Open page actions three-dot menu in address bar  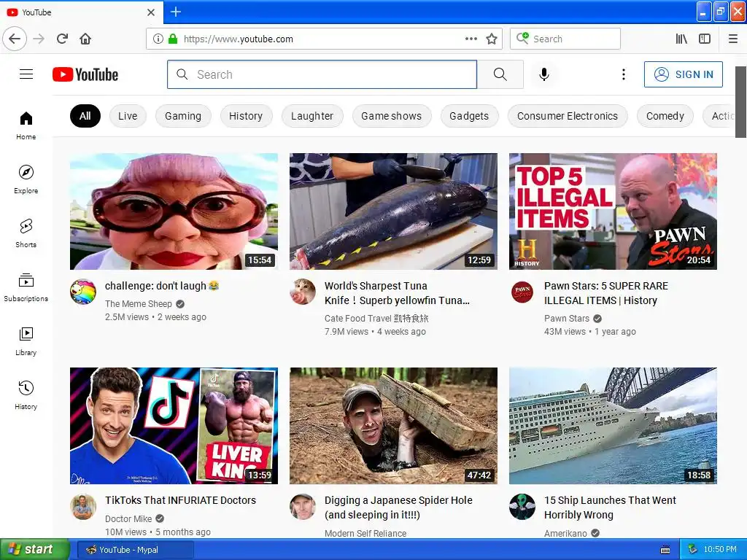click(471, 39)
